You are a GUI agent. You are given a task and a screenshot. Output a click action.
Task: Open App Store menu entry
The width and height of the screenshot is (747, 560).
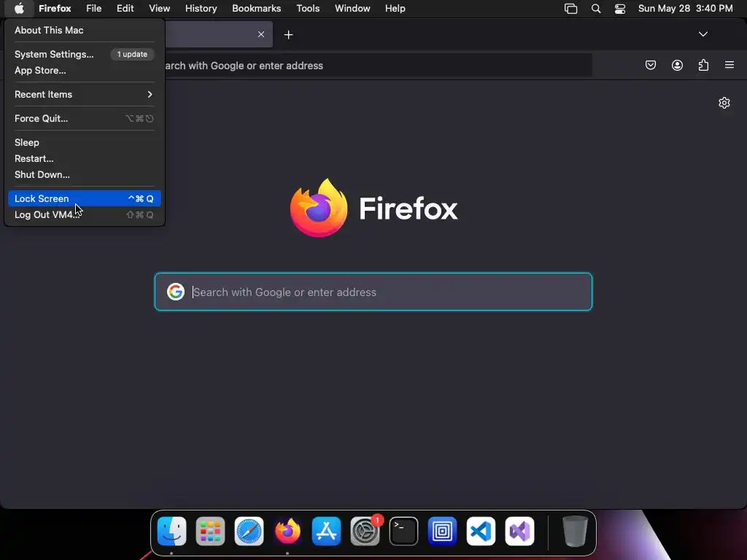84,71
